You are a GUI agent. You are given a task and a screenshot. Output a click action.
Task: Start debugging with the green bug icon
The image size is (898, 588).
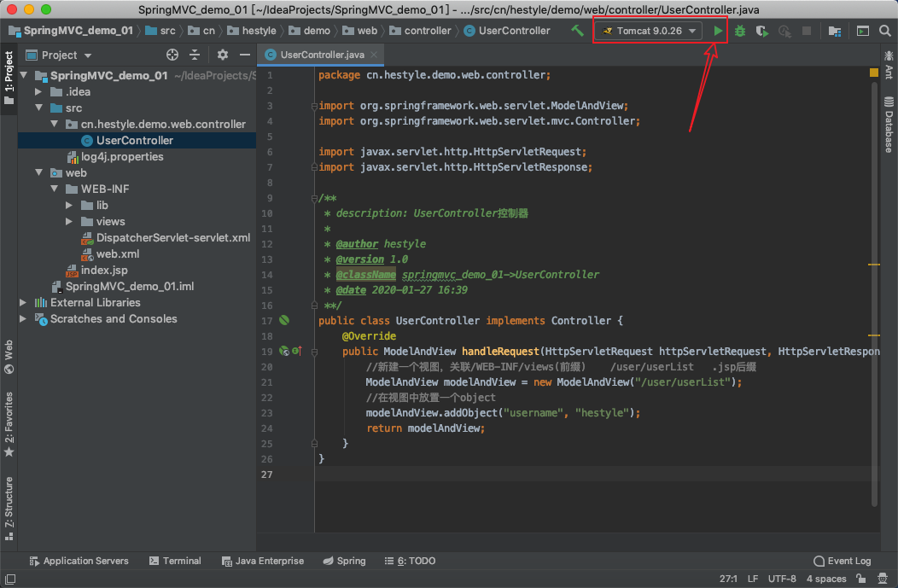(x=740, y=31)
